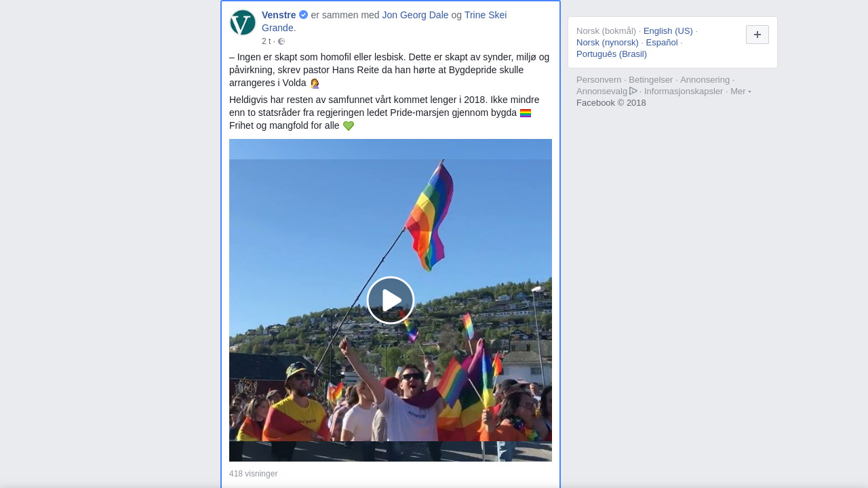Open Venstre profile picture logo

click(243, 22)
